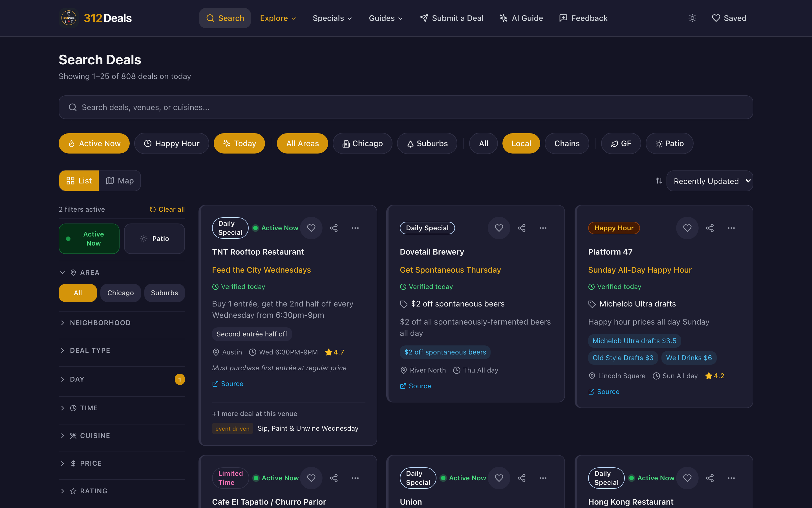
Task: Open the Guides menu dropdown
Action: pyautogui.click(x=385, y=18)
